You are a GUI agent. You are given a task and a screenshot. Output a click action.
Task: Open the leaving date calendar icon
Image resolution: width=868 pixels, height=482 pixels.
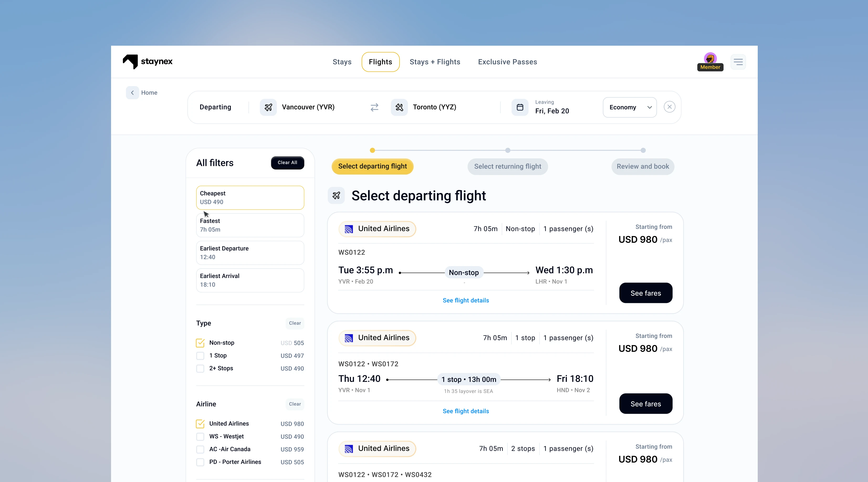coord(520,107)
